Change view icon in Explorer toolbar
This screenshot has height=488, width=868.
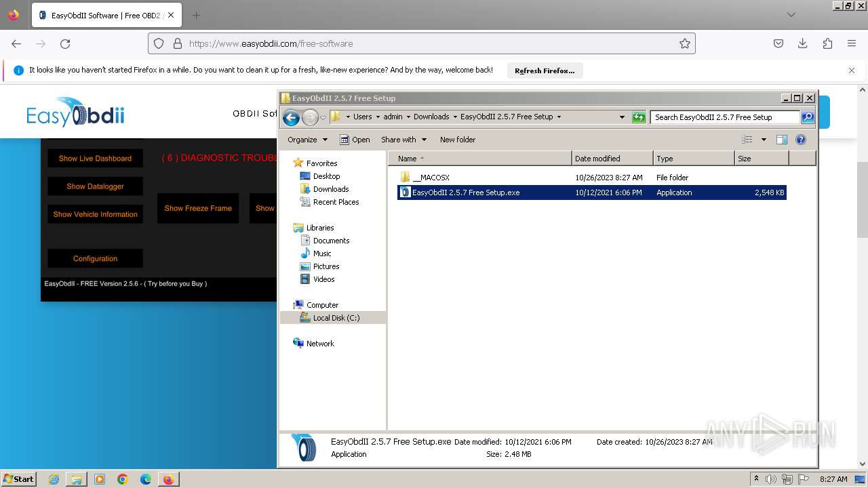[747, 140]
